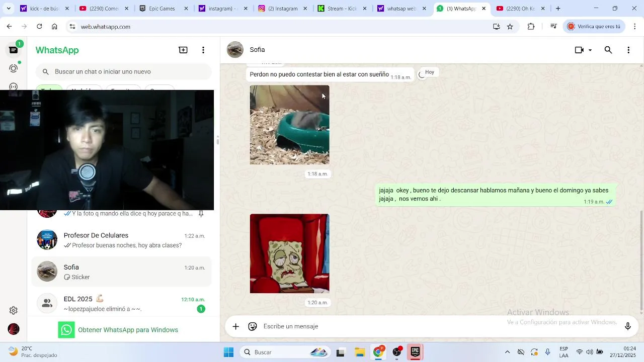This screenshot has width=644, height=362.
Task: Open own profile picture in sidebar
Action: point(14,329)
